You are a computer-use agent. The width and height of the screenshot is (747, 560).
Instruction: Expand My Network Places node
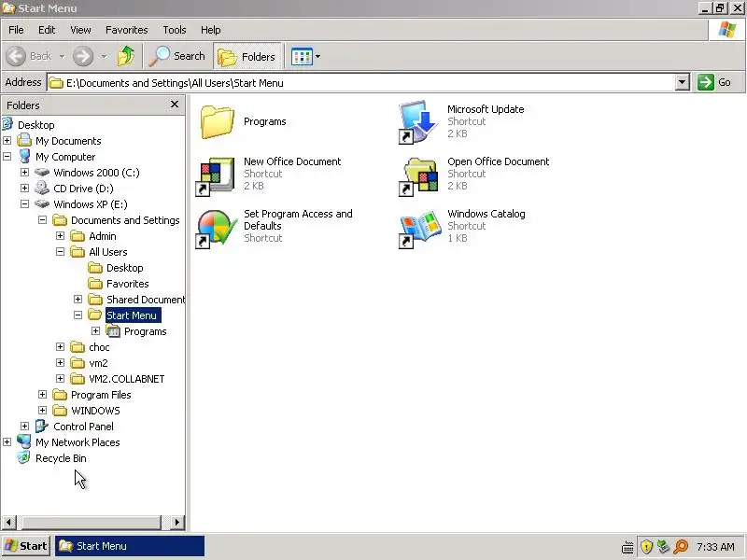coord(7,441)
